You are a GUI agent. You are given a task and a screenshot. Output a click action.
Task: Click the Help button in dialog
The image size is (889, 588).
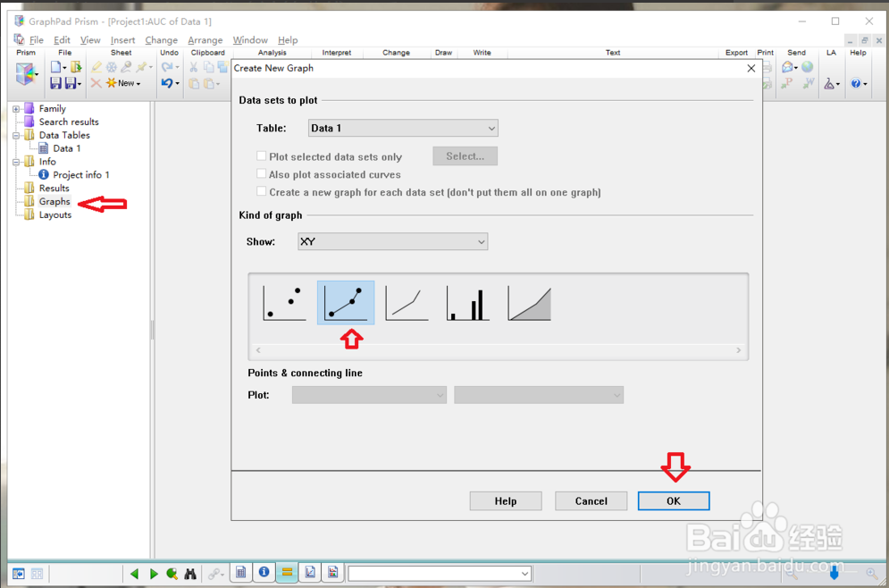[x=506, y=501]
